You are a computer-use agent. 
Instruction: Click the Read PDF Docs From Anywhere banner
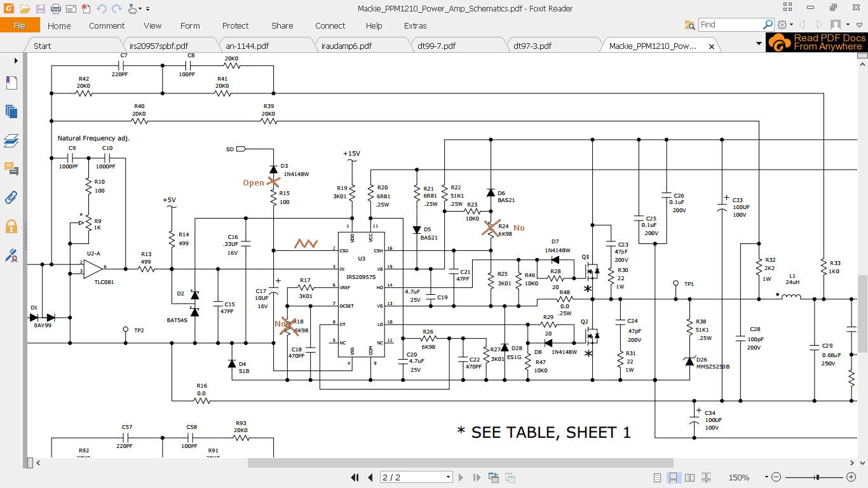pyautogui.click(x=816, y=42)
